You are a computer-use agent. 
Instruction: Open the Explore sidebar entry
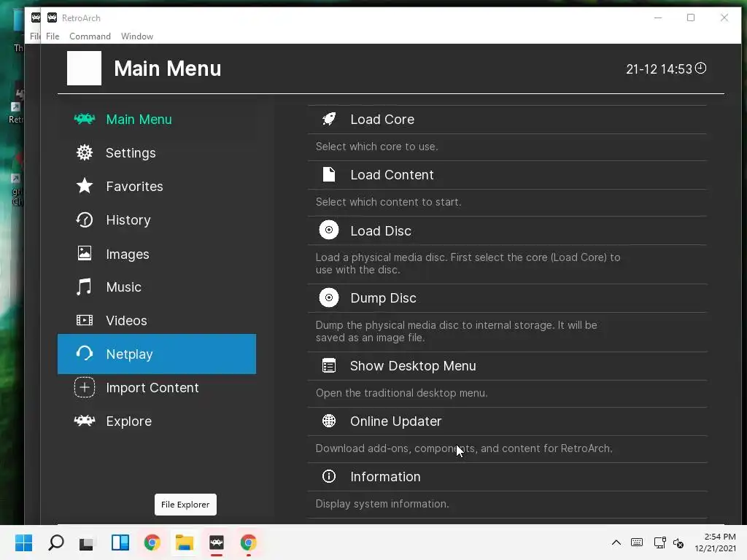coord(157,421)
